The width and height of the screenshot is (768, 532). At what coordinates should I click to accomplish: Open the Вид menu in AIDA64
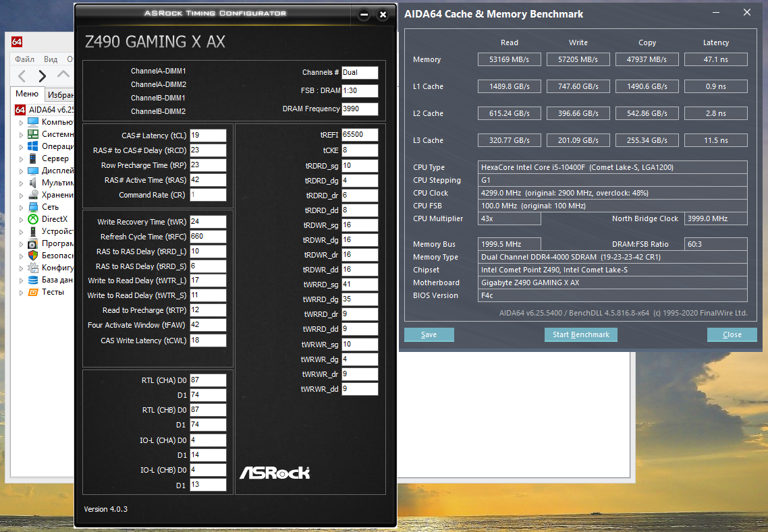(51, 59)
